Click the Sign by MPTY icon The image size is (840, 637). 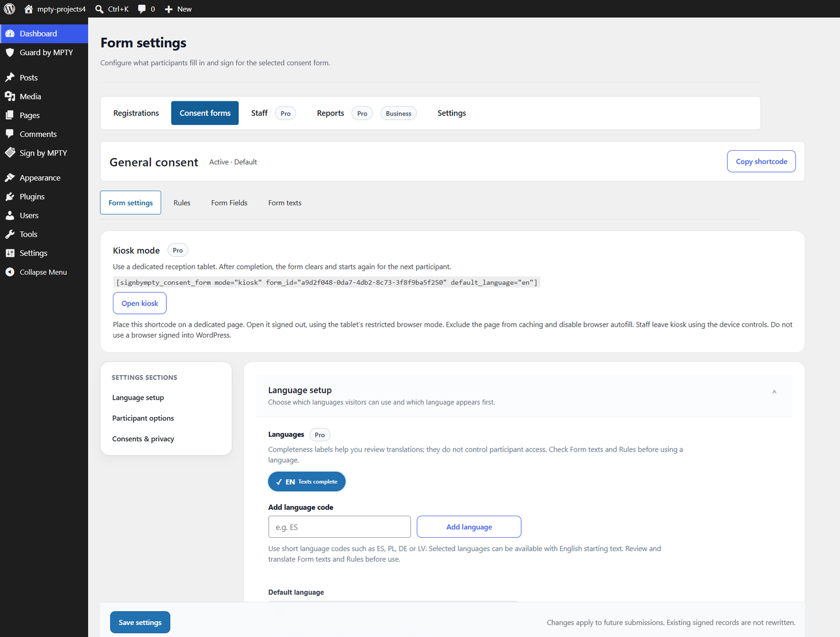(10, 153)
